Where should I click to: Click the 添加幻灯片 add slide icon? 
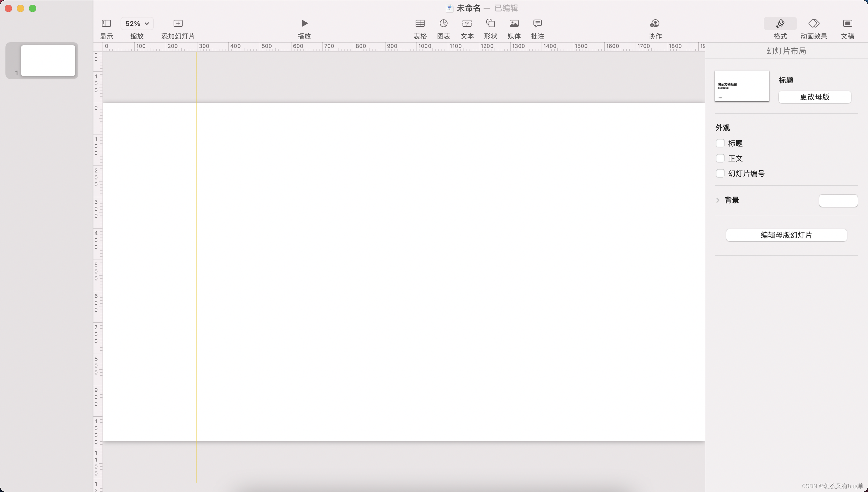click(x=178, y=23)
